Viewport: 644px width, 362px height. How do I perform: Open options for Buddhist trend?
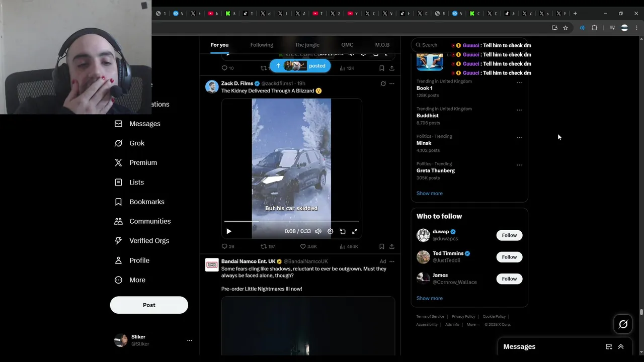[519, 110]
